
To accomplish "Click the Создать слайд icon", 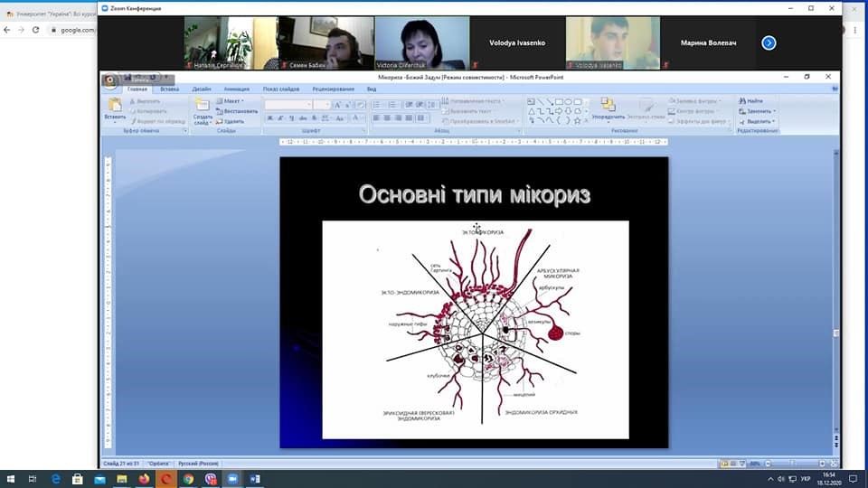I will [203, 108].
